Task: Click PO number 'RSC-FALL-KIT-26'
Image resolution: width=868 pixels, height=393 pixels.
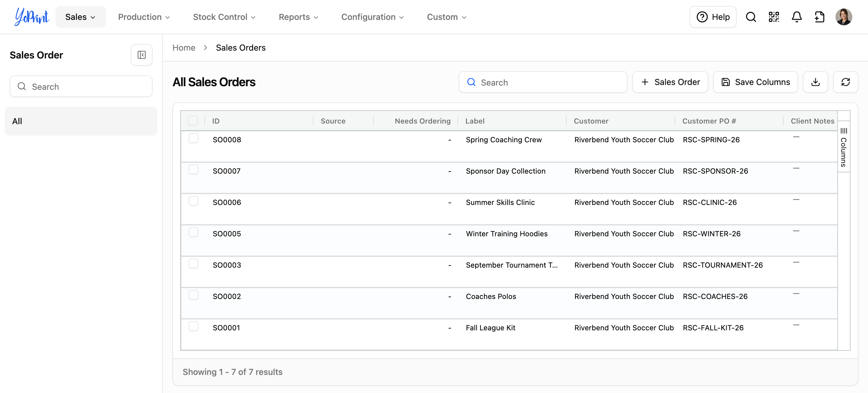Action: click(713, 328)
